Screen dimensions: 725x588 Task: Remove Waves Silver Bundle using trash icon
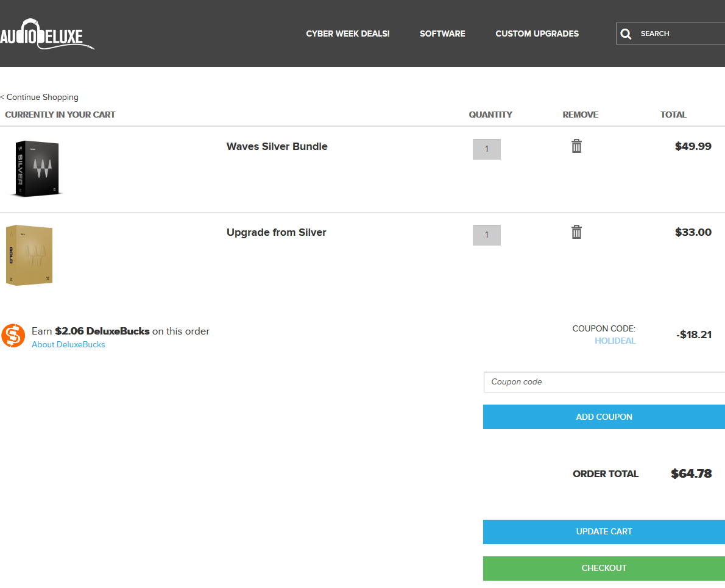[x=576, y=146]
